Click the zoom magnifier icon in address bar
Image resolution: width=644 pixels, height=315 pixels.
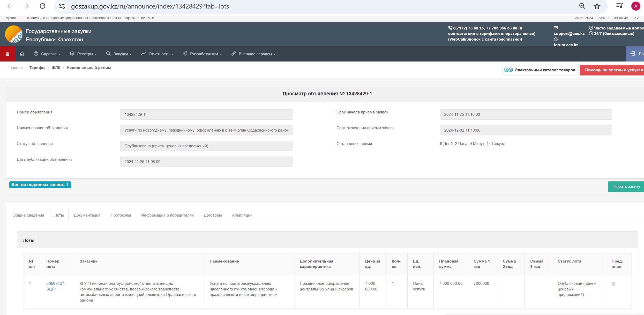coord(582,6)
